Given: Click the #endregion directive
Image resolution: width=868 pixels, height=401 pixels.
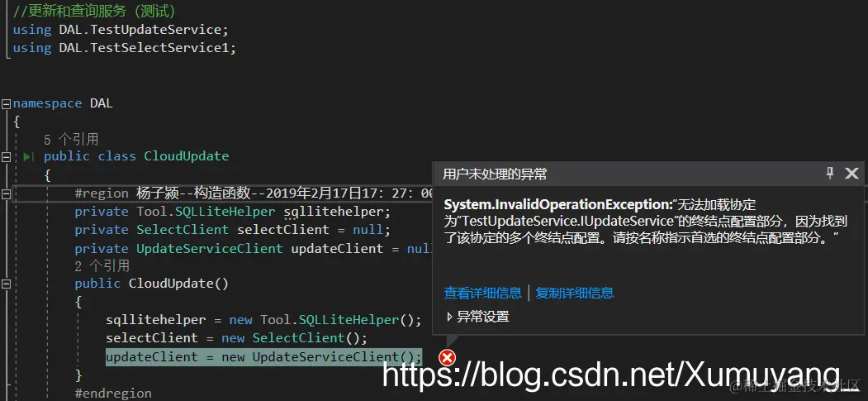Looking at the screenshot, I should 113,394.
